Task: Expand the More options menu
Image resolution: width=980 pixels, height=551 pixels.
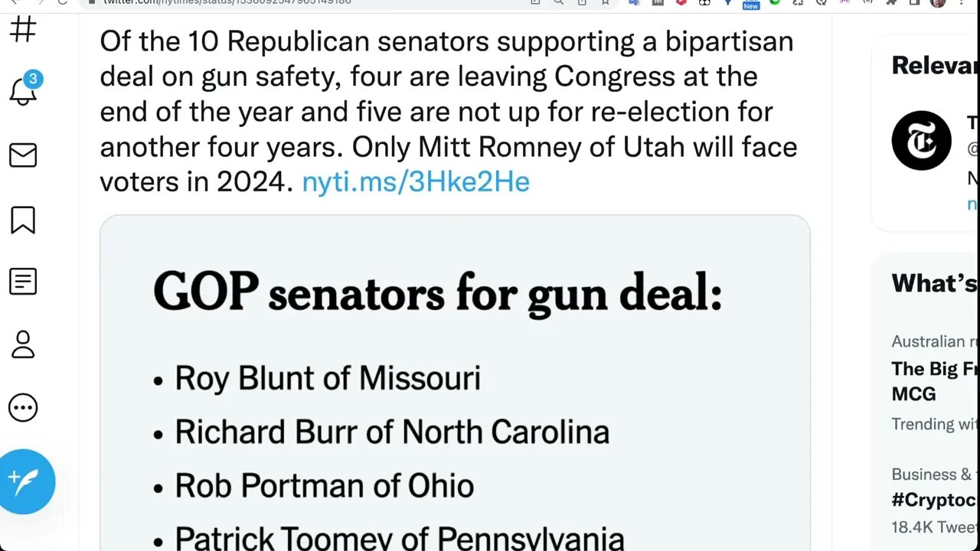Action: (23, 408)
